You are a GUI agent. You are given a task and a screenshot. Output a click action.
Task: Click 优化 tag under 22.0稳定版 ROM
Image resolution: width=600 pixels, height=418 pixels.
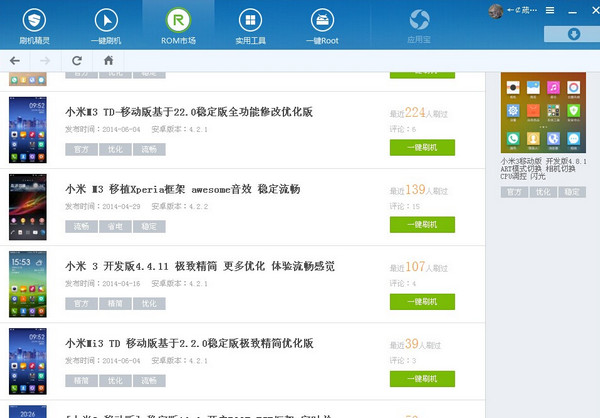point(115,149)
